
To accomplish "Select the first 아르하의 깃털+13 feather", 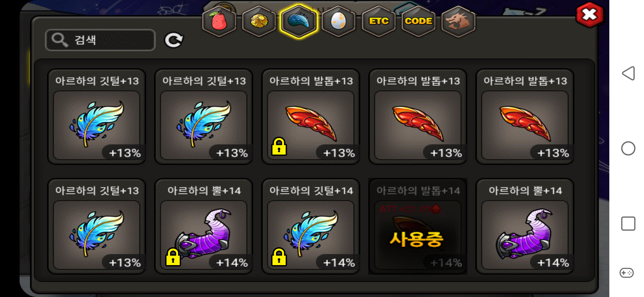I will point(97,117).
